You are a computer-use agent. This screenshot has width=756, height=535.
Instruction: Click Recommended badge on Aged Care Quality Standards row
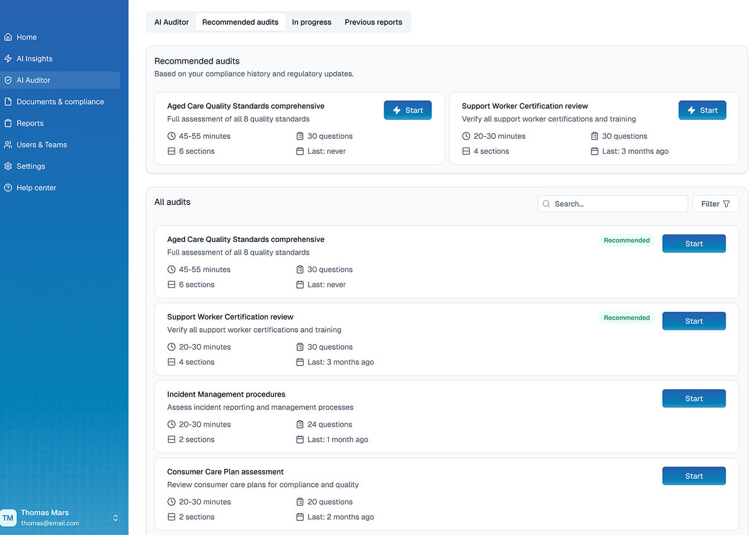(627, 240)
